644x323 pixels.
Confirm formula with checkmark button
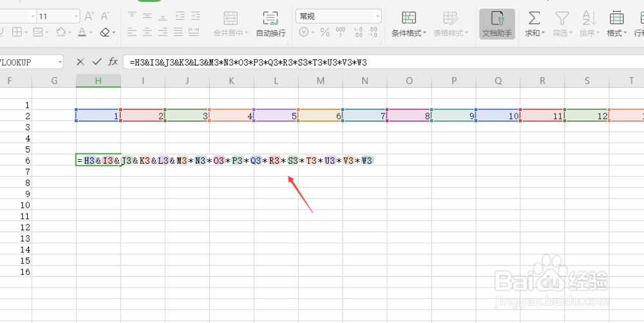pos(97,62)
